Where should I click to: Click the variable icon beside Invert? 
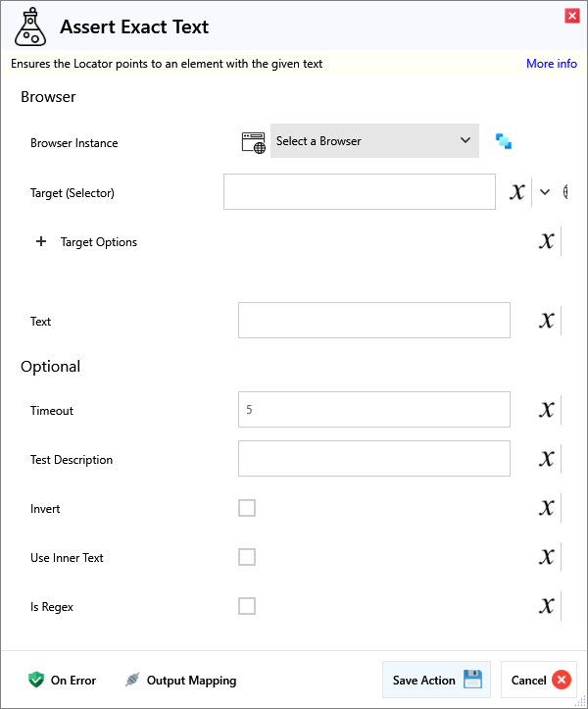tap(547, 508)
